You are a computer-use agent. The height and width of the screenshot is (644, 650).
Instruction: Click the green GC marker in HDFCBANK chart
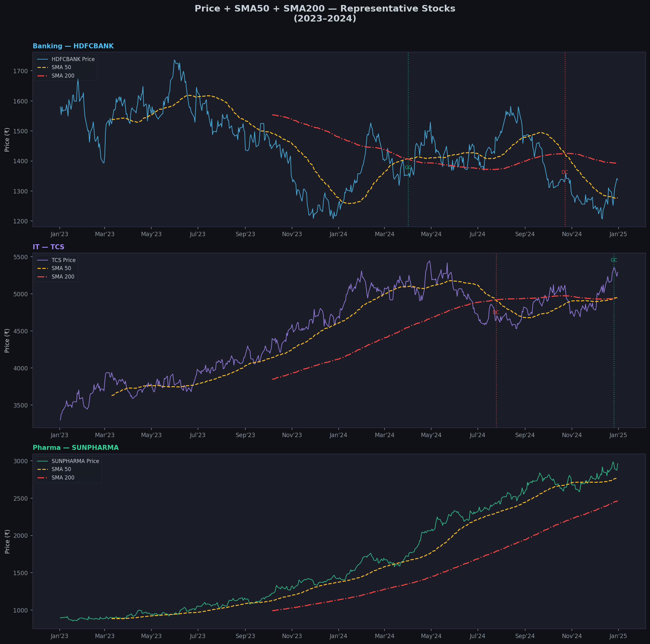coord(408,168)
